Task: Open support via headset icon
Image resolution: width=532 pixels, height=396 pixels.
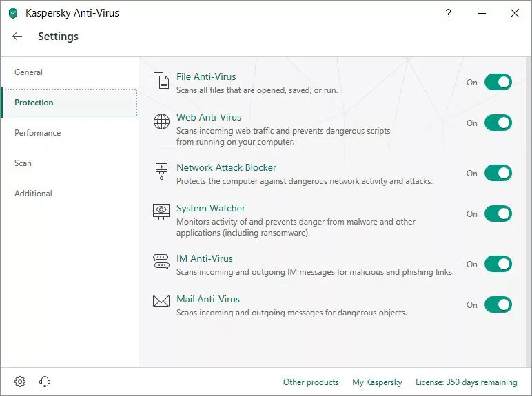Action: pos(45,382)
